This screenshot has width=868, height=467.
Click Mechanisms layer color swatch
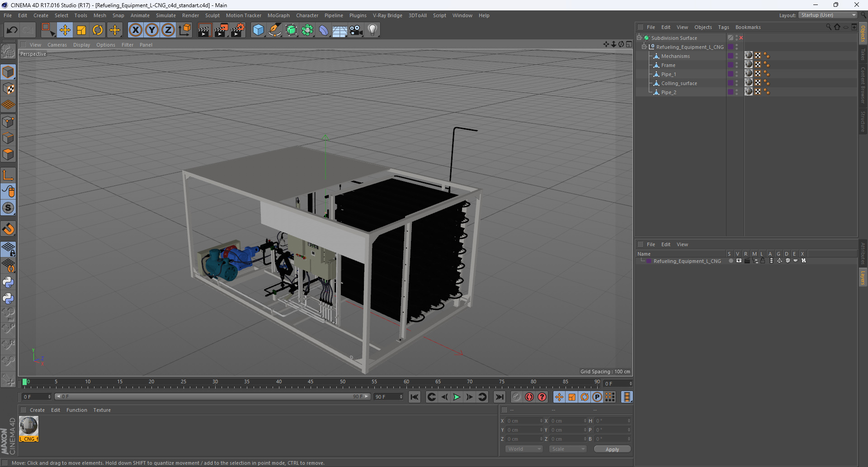(x=730, y=56)
